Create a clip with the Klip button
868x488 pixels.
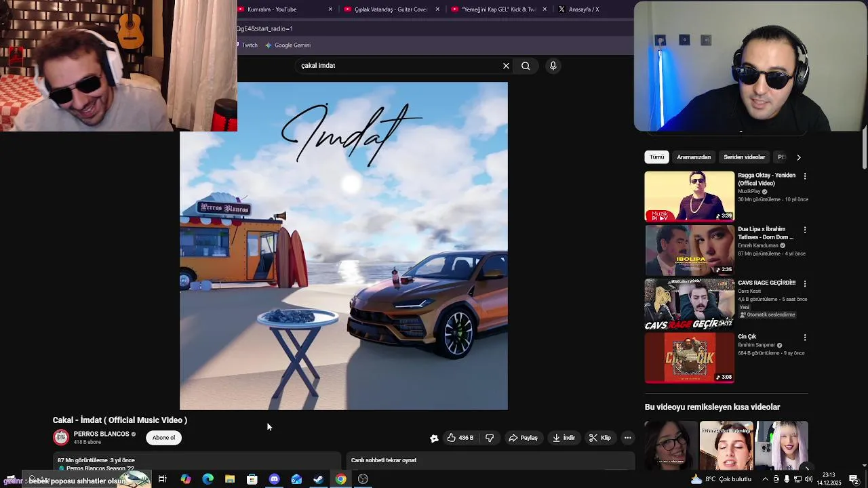point(600,438)
